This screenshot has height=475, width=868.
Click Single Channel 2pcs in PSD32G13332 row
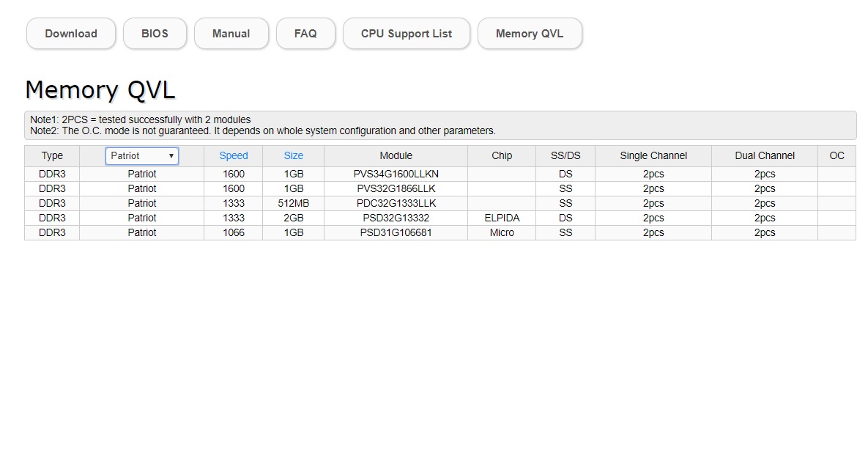click(x=653, y=218)
